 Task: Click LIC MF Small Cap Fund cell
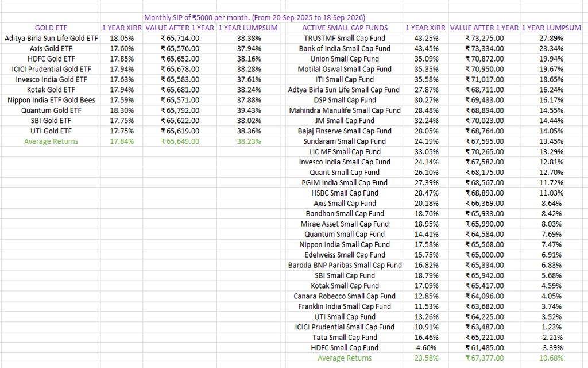[x=345, y=152]
